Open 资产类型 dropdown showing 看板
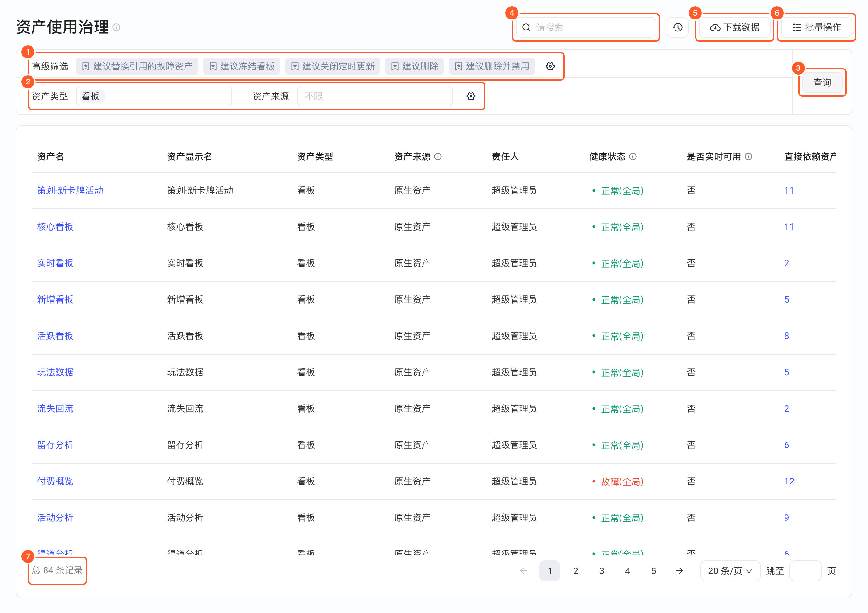 tap(154, 96)
